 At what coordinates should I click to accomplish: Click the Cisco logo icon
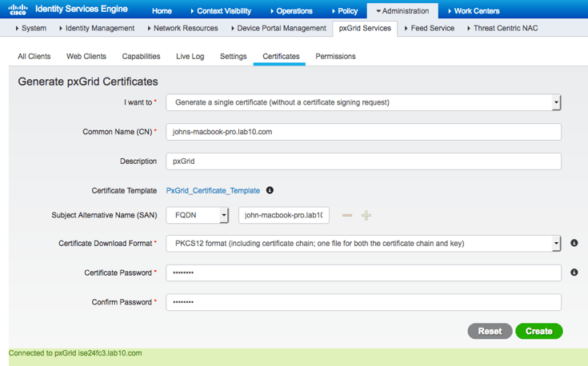18,10
